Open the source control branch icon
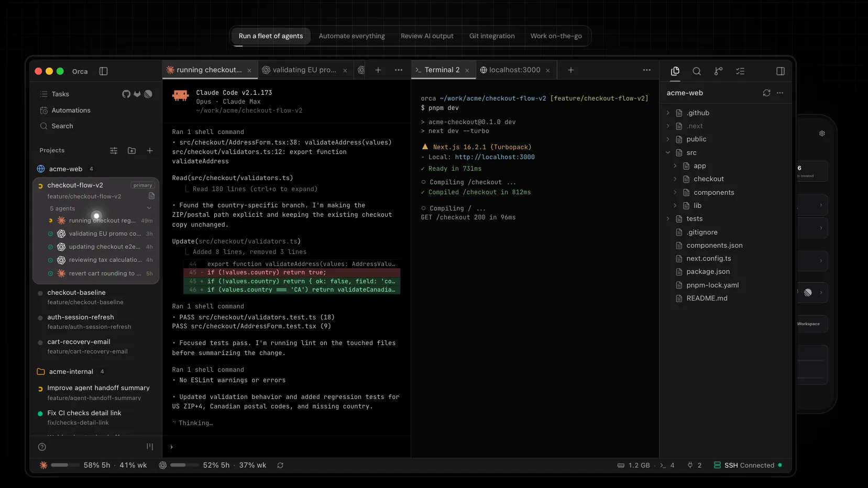This screenshot has width=868, height=488. click(x=718, y=71)
